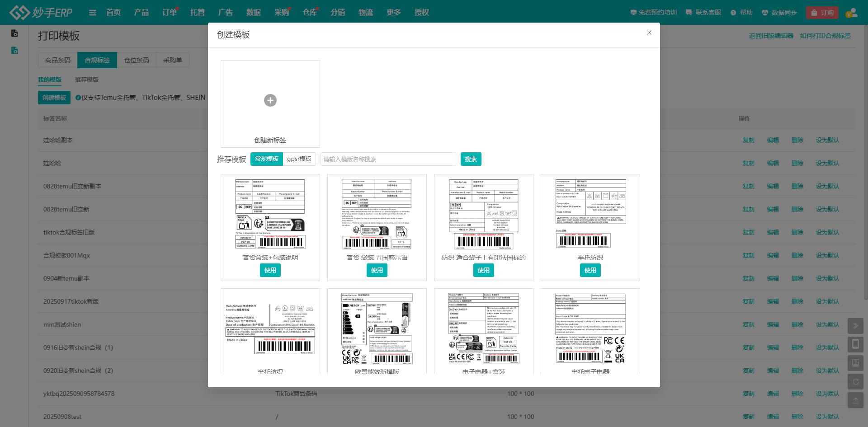Toggle the sidebar menu collapse icon

(x=92, y=13)
